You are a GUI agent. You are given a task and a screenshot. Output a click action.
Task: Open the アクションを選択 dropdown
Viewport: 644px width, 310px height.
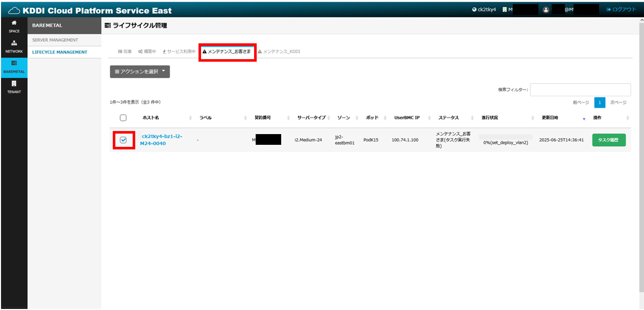[140, 72]
